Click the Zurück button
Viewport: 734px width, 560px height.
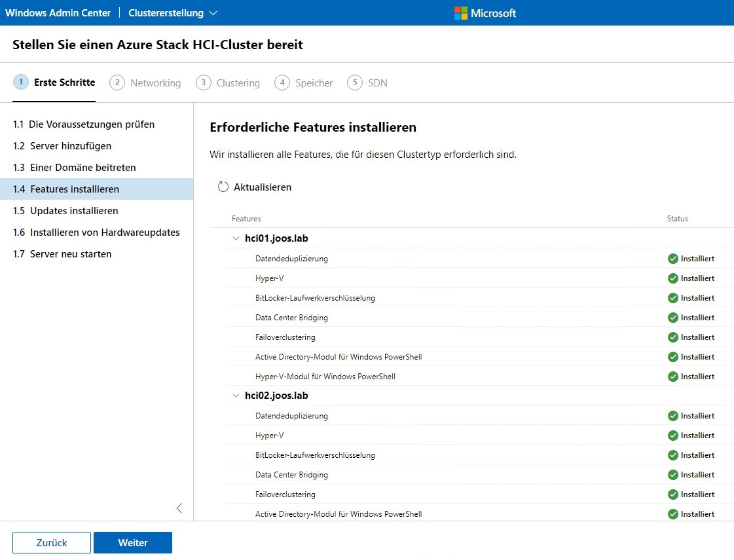click(51, 542)
